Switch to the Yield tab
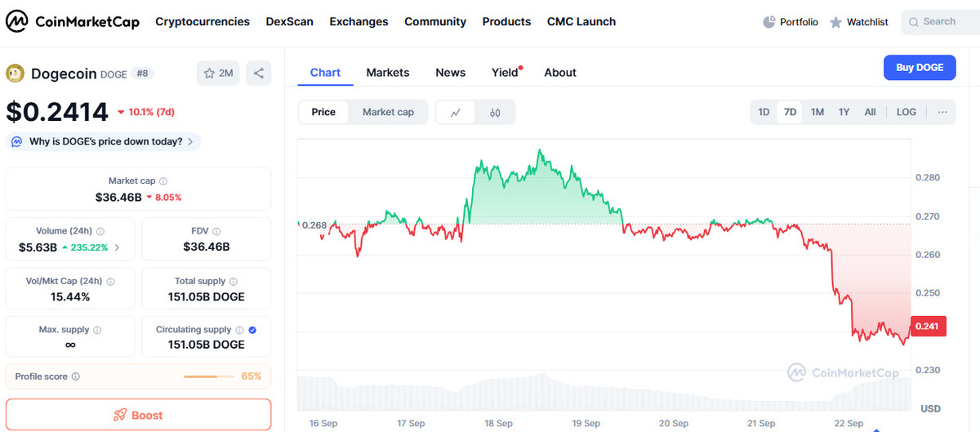 [506, 73]
